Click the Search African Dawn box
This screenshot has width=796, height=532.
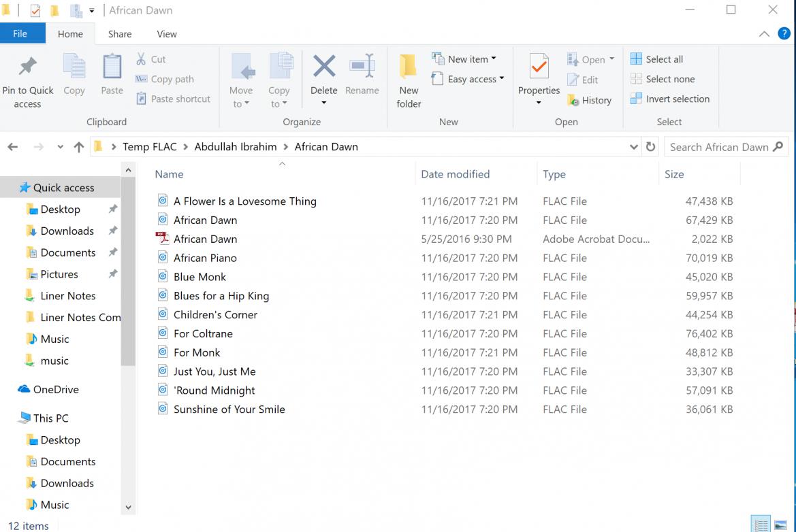(718, 147)
